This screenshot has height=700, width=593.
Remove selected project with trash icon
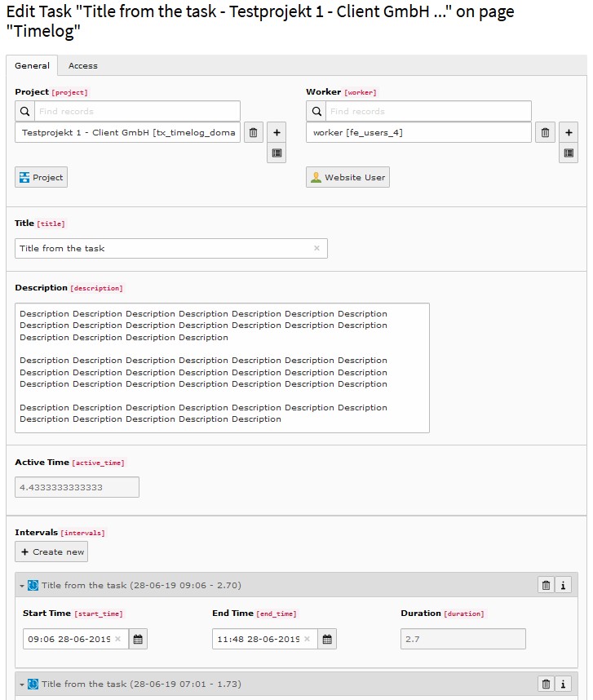click(x=254, y=133)
